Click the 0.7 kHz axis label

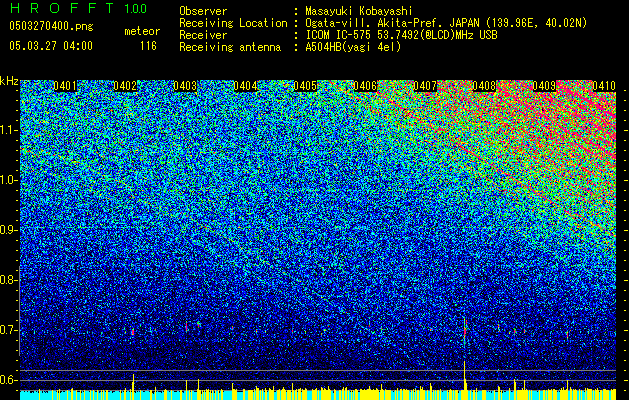(8, 330)
